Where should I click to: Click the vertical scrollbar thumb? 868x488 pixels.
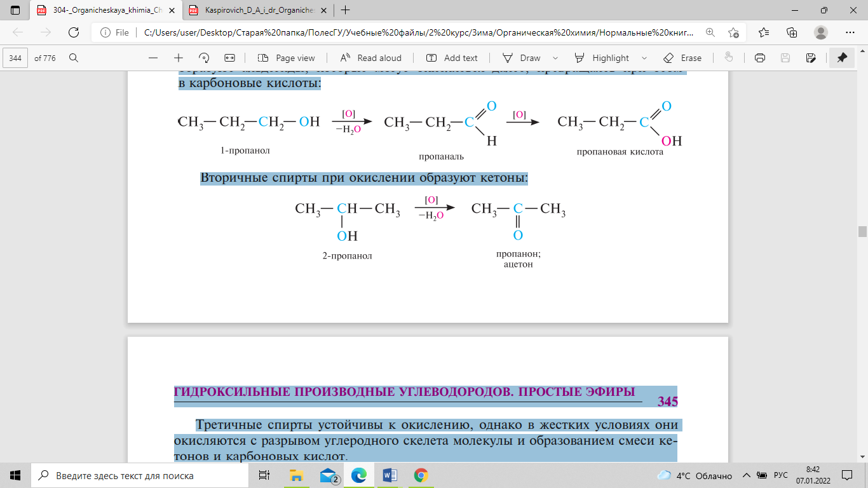pos(862,231)
